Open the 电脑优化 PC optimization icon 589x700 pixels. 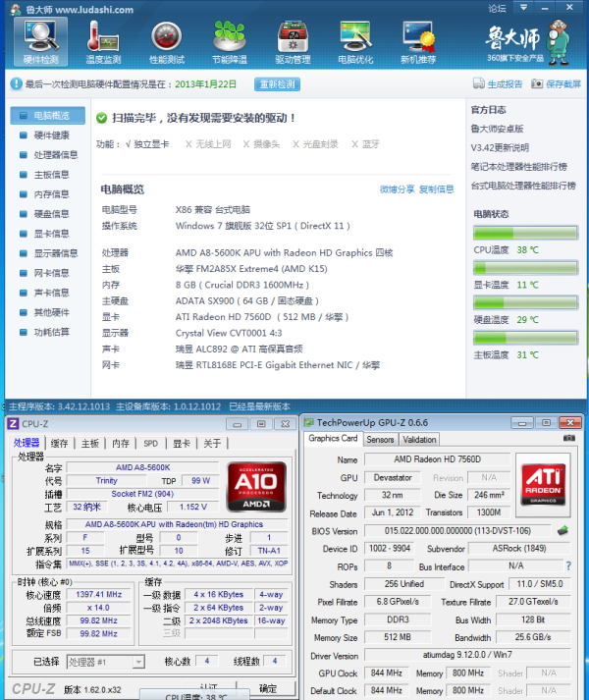[355, 42]
